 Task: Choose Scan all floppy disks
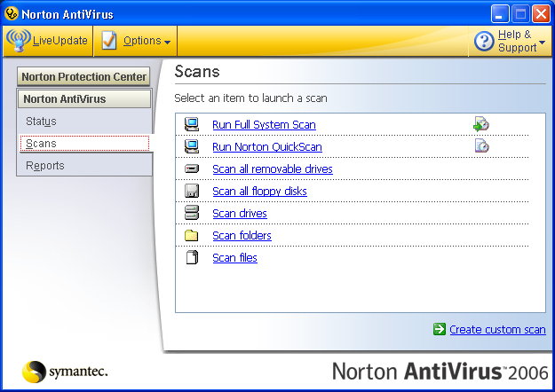click(259, 192)
